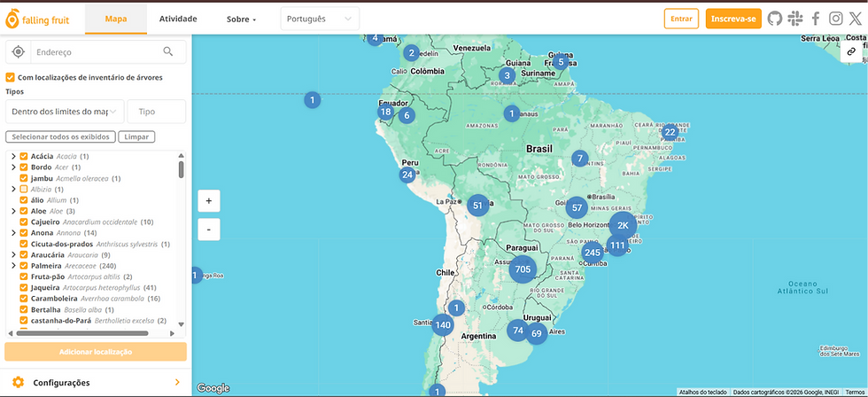Click the Entrar button
Viewport: 868px width, 397px height.
(x=681, y=19)
